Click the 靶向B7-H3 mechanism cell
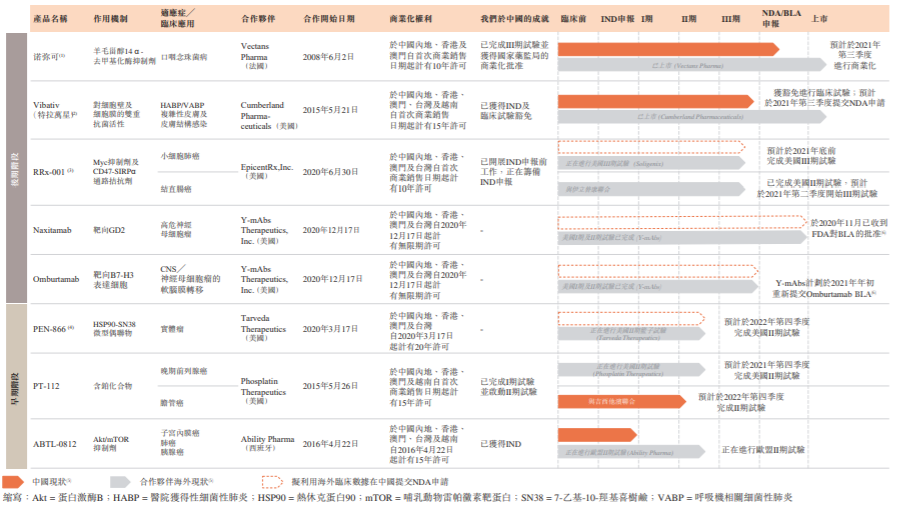 (x=113, y=279)
